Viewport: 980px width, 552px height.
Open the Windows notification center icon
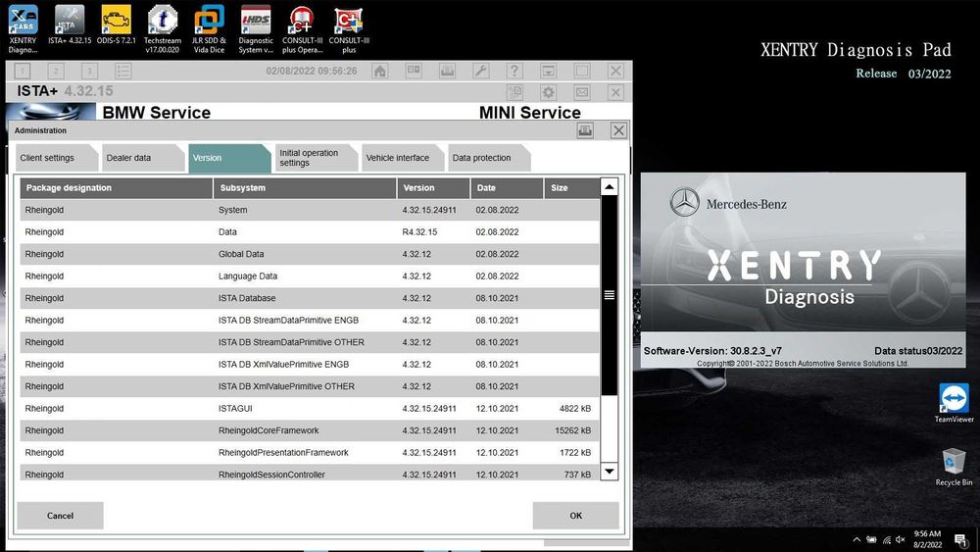point(961,540)
